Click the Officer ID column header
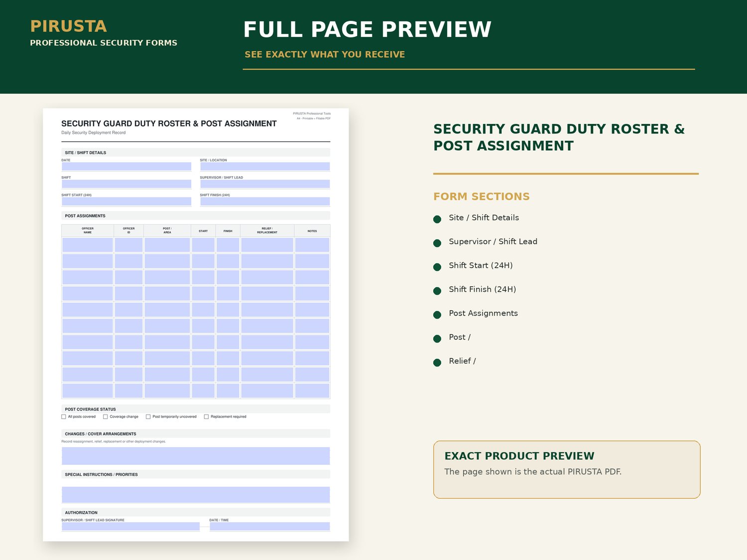This screenshot has height=560, width=747. [128, 230]
